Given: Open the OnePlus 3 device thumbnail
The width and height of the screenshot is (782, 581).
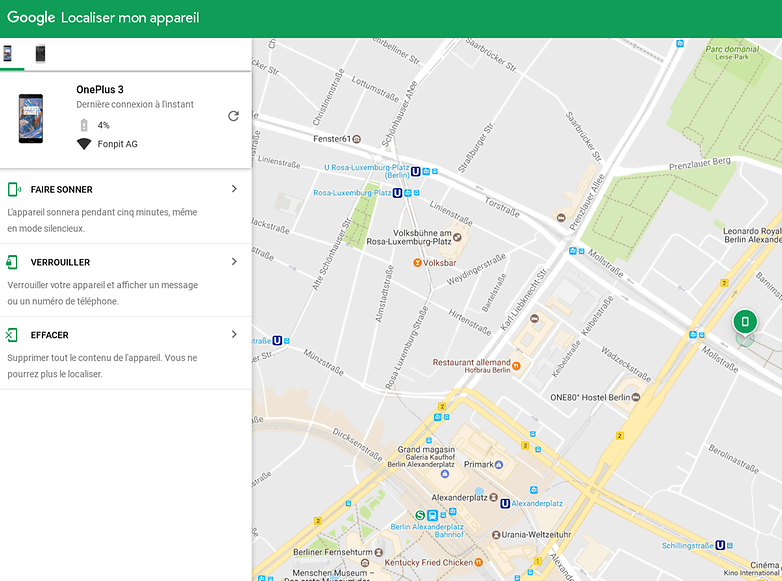Looking at the screenshot, I should [31, 119].
